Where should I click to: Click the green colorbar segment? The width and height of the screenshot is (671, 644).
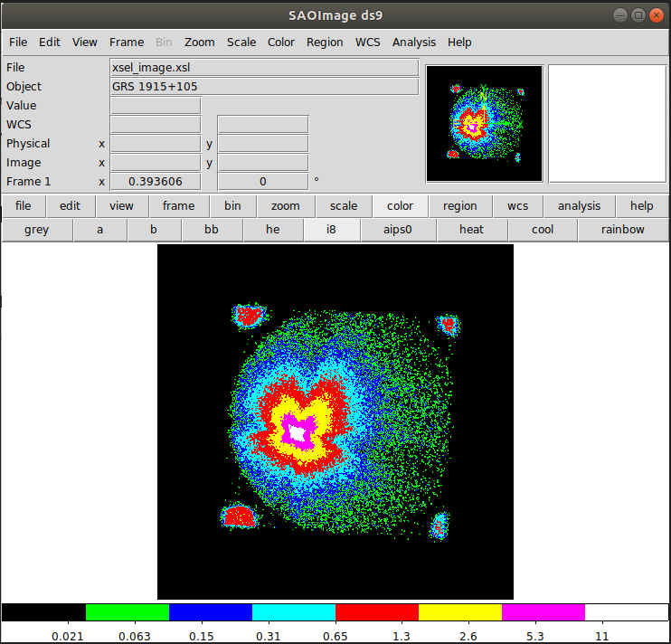[128, 612]
